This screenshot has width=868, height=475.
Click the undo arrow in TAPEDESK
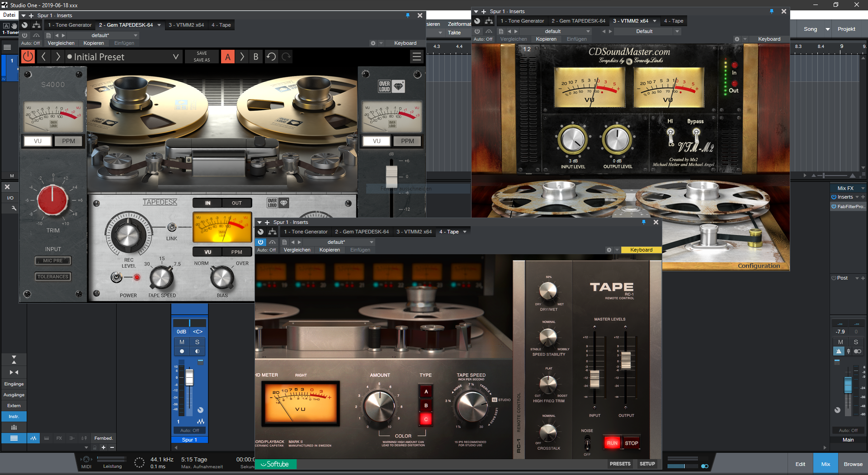point(271,57)
